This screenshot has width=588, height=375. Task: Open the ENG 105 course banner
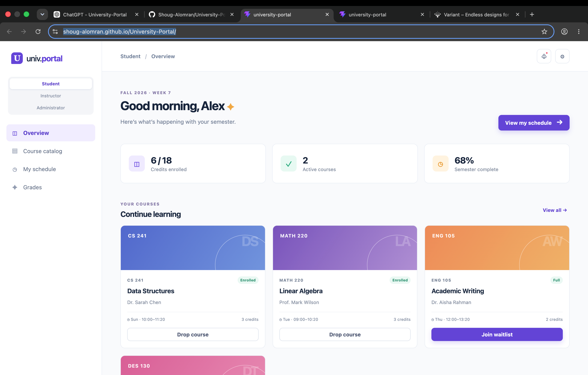point(497,248)
